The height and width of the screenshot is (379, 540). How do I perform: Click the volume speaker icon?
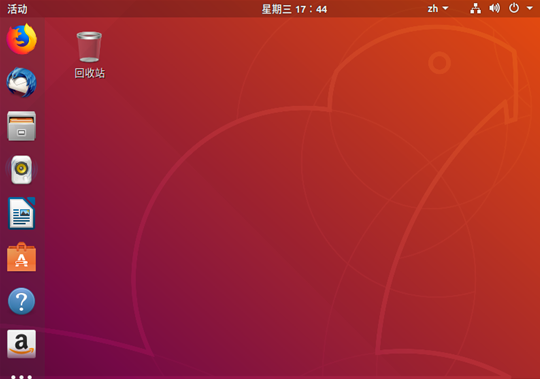tap(495, 8)
